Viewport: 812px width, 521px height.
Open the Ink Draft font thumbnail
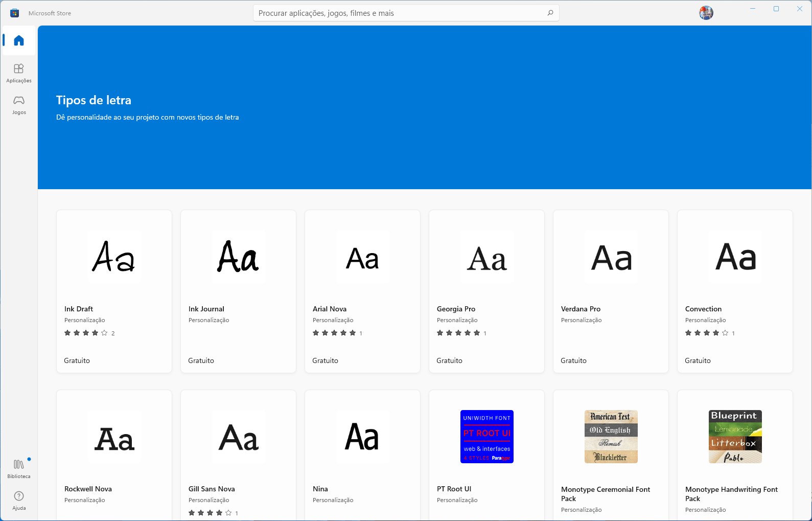[x=114, y=257]
